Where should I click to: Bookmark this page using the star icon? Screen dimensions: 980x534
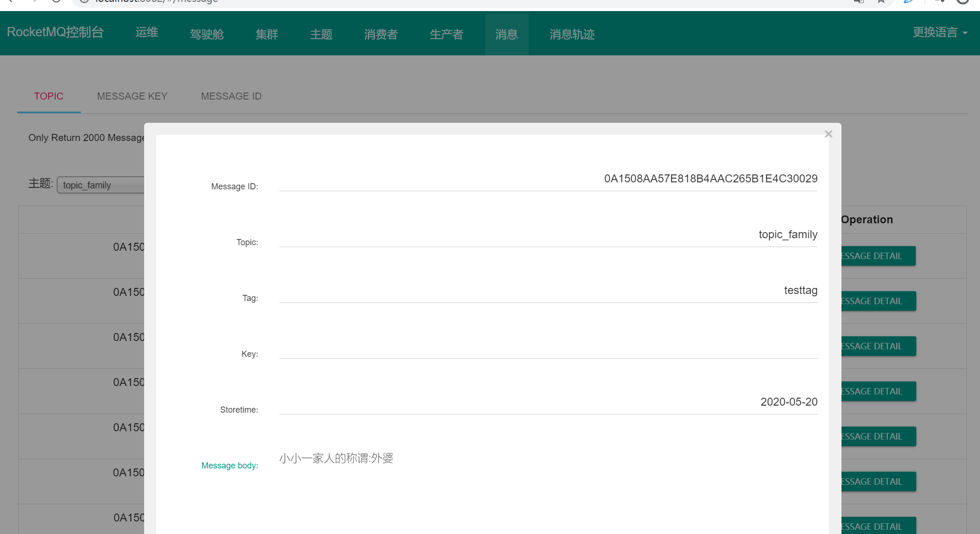[x=881, y=2]
